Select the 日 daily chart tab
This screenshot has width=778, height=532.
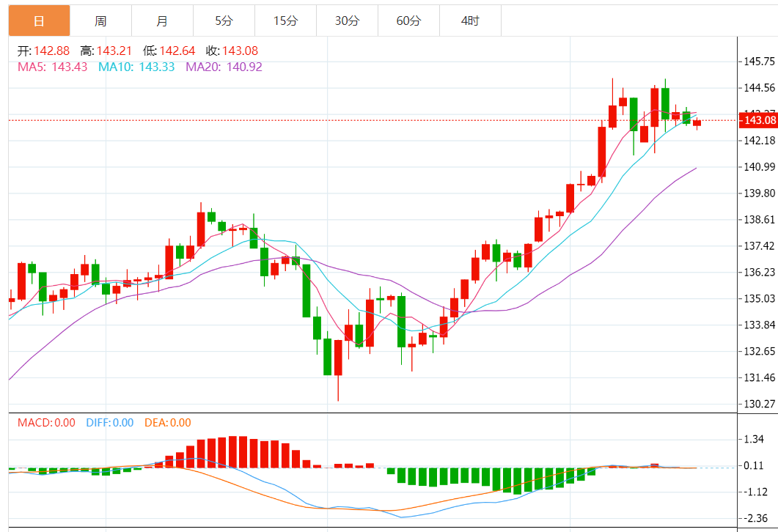click(x=39, y=21)
